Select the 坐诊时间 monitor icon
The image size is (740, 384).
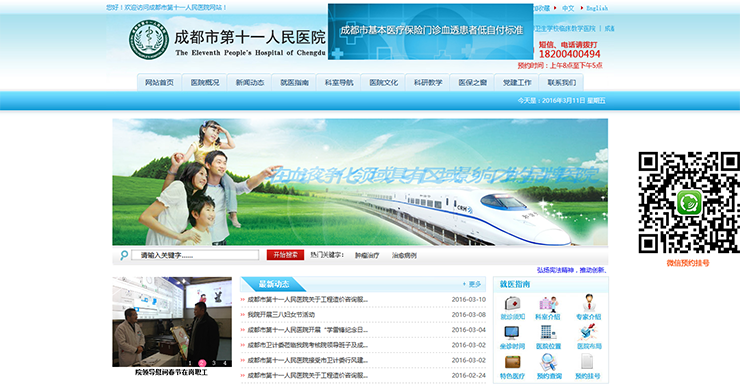(x=512, y=333)
